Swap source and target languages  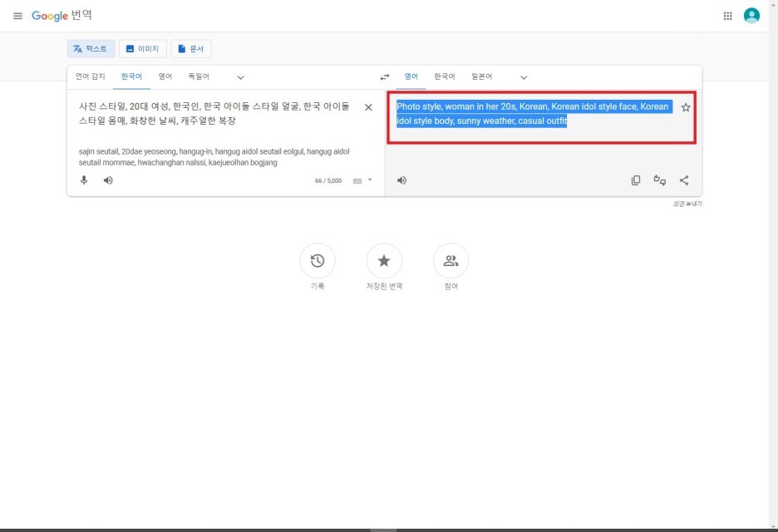(385, 77)
